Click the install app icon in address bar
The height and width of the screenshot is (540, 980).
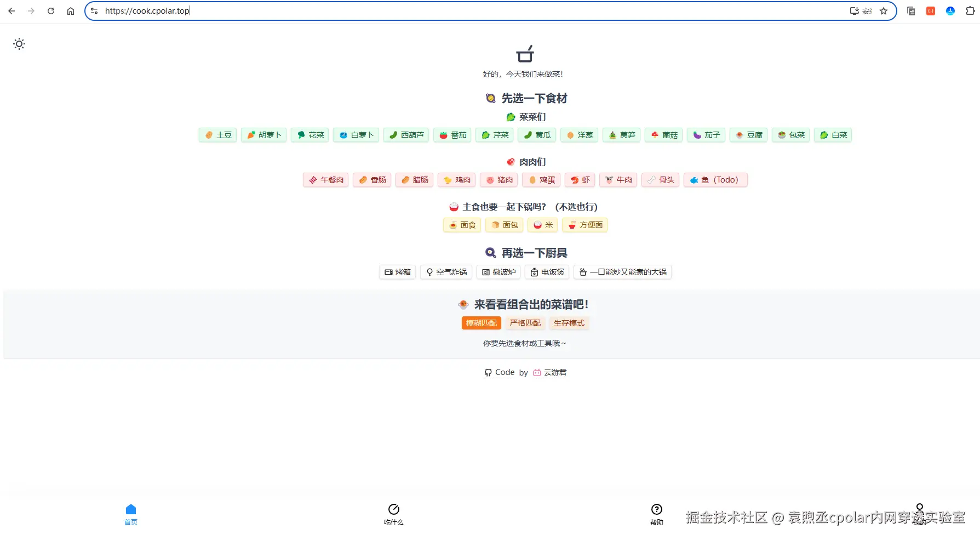[x=854, y=11]
